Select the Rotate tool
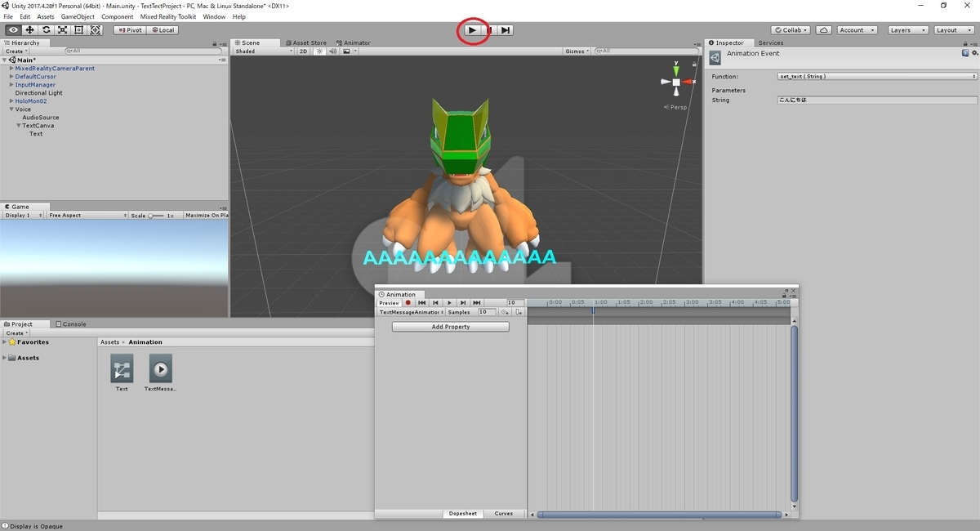Image resolution: width=980 pixels, height=531 pixels. (46, 30)
